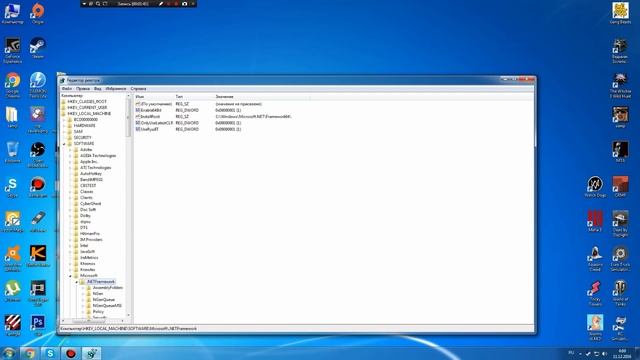Click the tree pane scroll down arrow
This screenshot has width=640, height=360.
[129, 315]
